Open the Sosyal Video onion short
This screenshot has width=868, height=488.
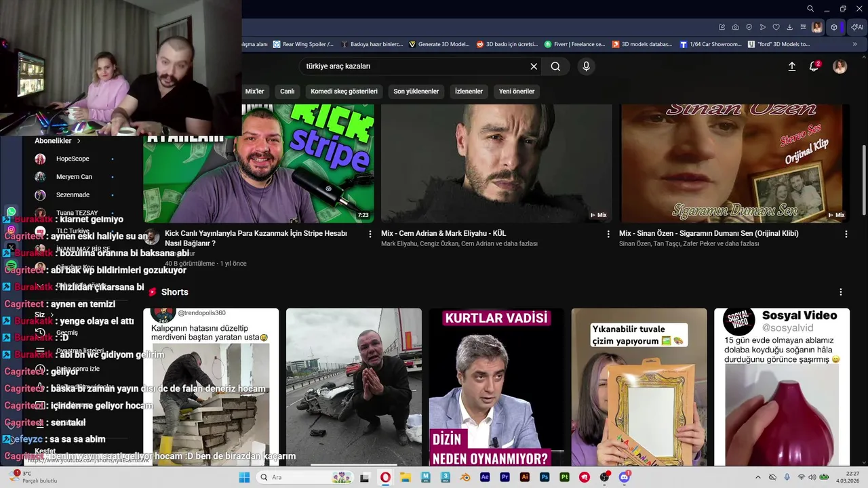[x=781, y=387]
